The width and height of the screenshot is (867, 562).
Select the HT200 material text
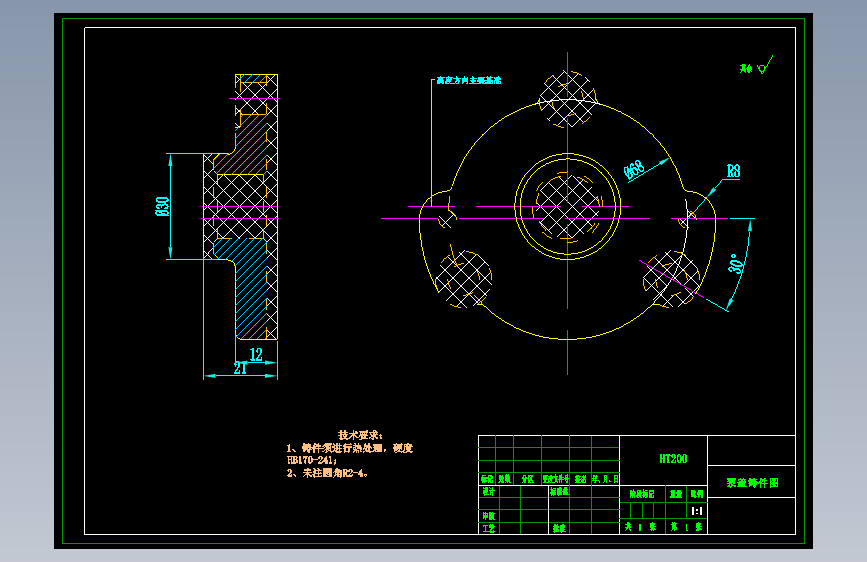(x=673, y=459)
